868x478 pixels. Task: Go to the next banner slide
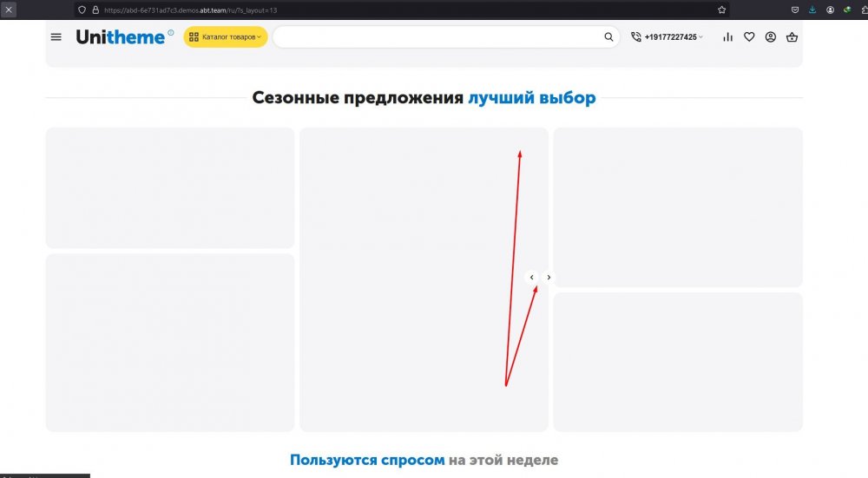click(549, 278)
